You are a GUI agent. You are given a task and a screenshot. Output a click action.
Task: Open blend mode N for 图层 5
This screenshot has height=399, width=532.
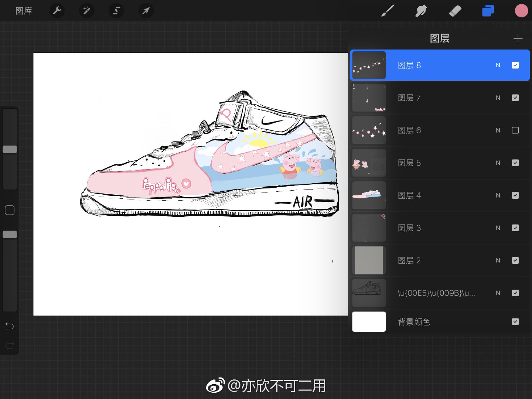498,163
